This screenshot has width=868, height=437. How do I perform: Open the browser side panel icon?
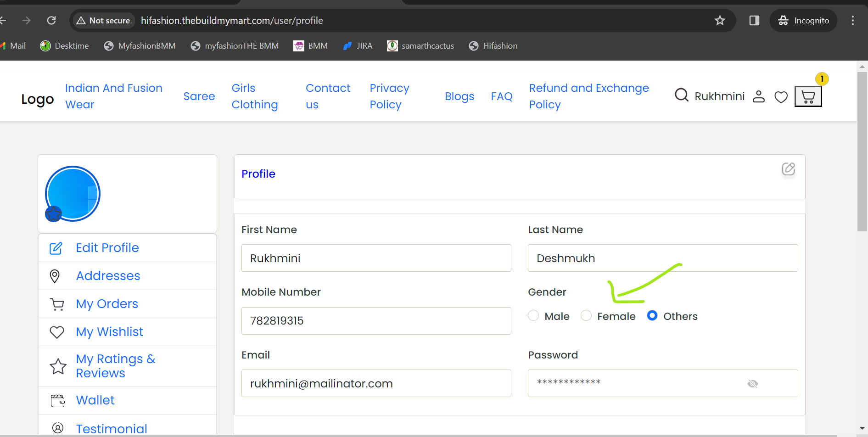754,20
